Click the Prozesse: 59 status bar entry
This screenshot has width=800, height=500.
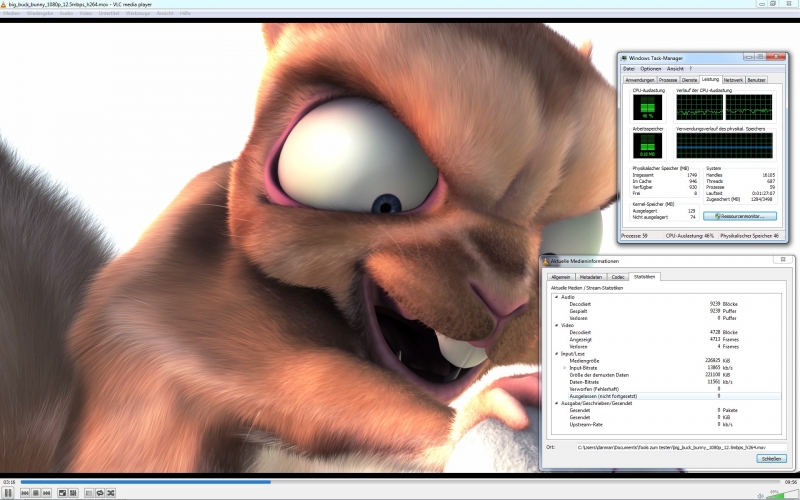click(x=634, y=236)
